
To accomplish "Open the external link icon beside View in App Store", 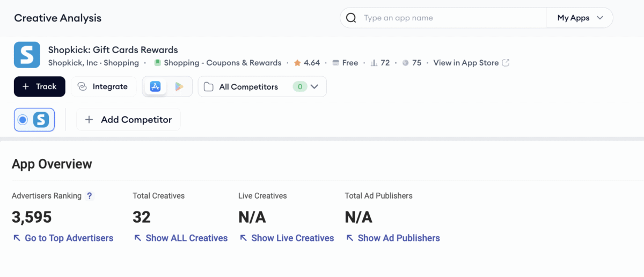I will pos(506,63).
